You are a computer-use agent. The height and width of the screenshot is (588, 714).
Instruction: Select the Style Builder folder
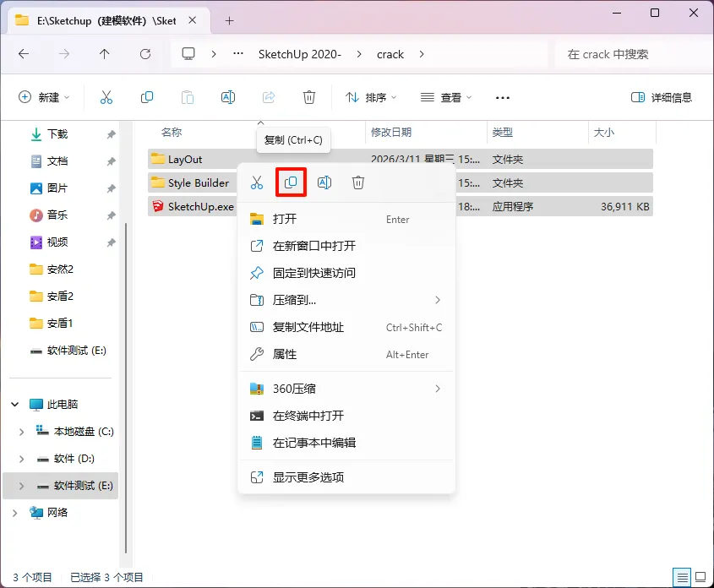(x=199, y=183)
